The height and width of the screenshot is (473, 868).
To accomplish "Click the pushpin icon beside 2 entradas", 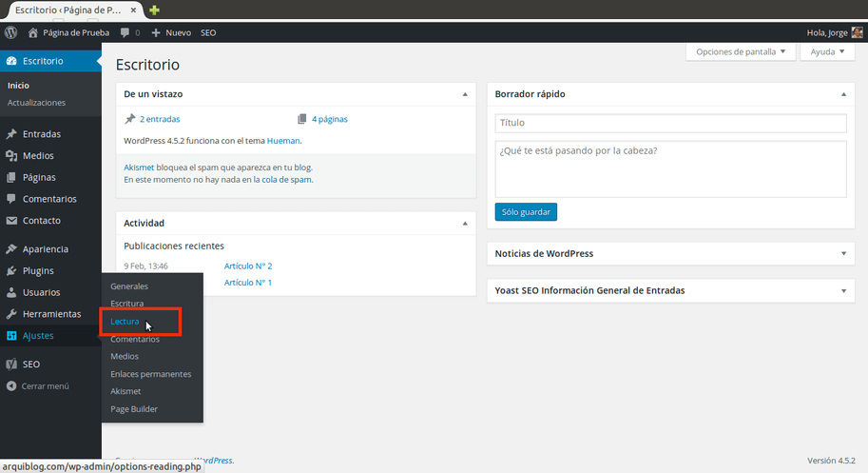I will 130,119.
